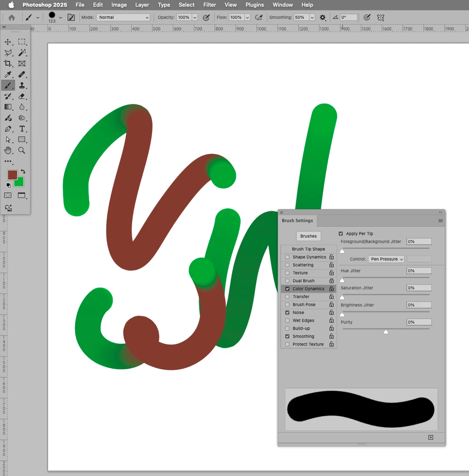Open the Opacity slider dropdown arrow
469x476 pixels.
click(195, 17)
